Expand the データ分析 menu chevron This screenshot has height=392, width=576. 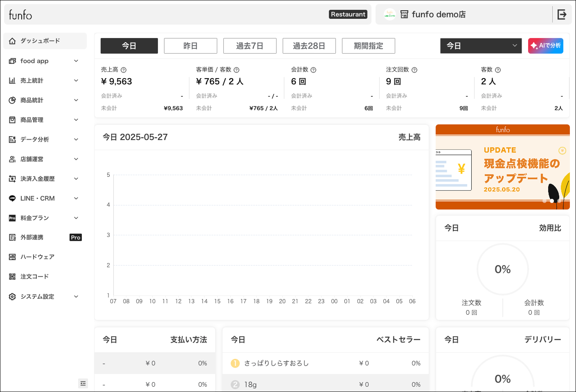click(x=76, y=140)
